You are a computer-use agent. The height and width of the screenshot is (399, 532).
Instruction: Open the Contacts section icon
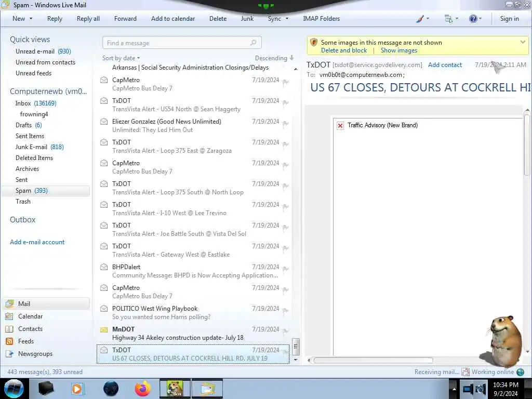coord(9,329)
